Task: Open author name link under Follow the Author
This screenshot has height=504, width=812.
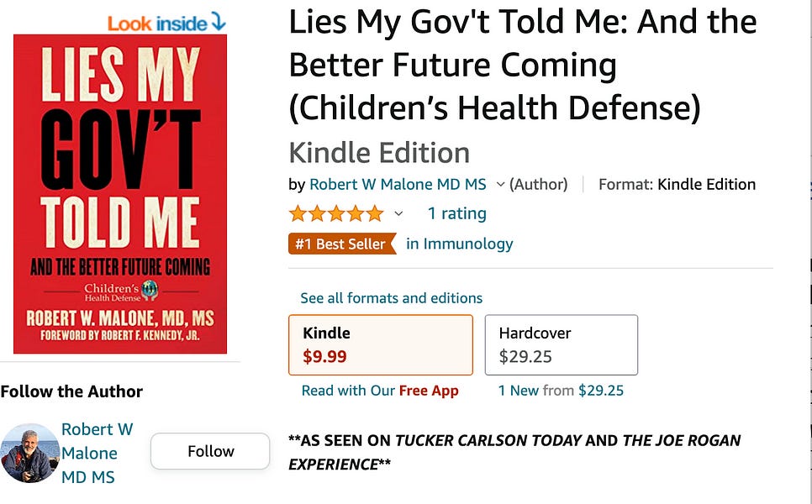Action: click(97, 453)
